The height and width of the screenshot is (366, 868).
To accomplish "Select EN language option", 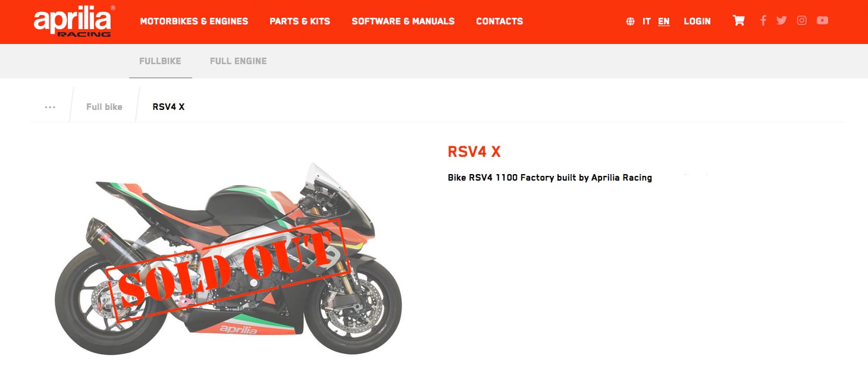I will pos(664,21).
